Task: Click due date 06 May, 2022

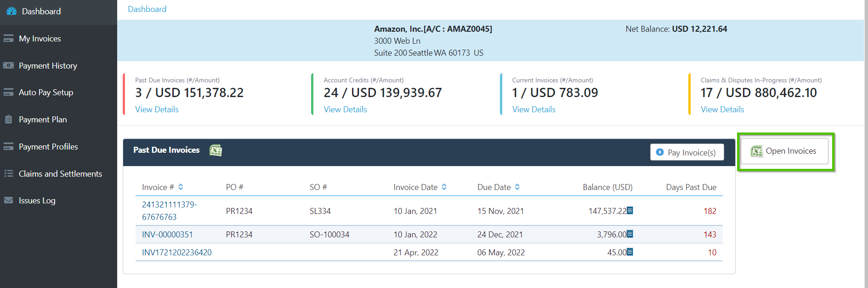Action: pos(501,253)
